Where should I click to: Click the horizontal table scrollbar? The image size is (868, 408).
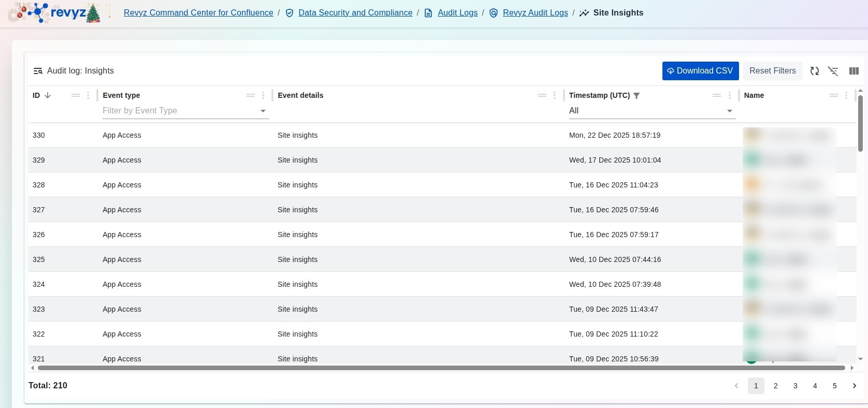point(441,368)
